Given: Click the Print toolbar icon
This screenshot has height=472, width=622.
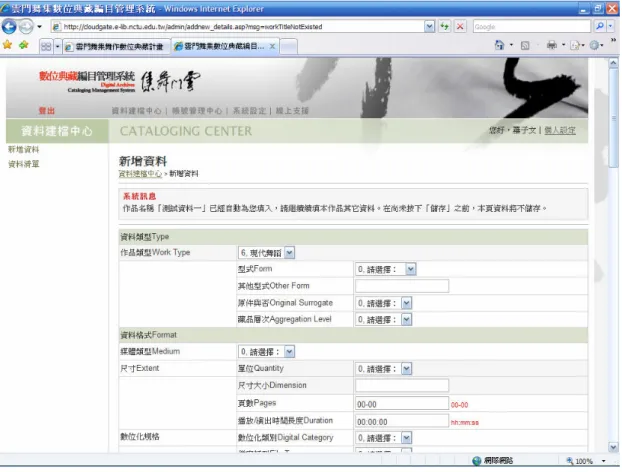Looking at the screenshot, I should pyautogui.click(x=552, y=45).
